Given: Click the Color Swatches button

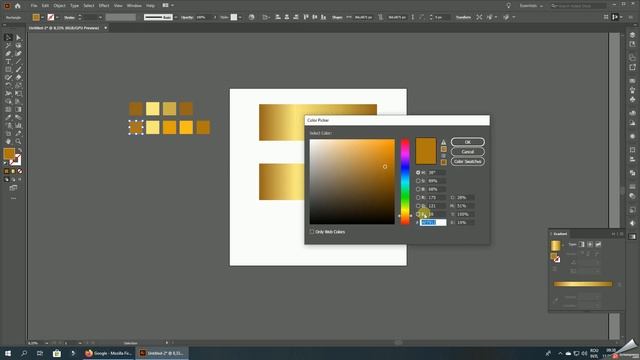Looking at the screenshot, I should coord(468,162).
